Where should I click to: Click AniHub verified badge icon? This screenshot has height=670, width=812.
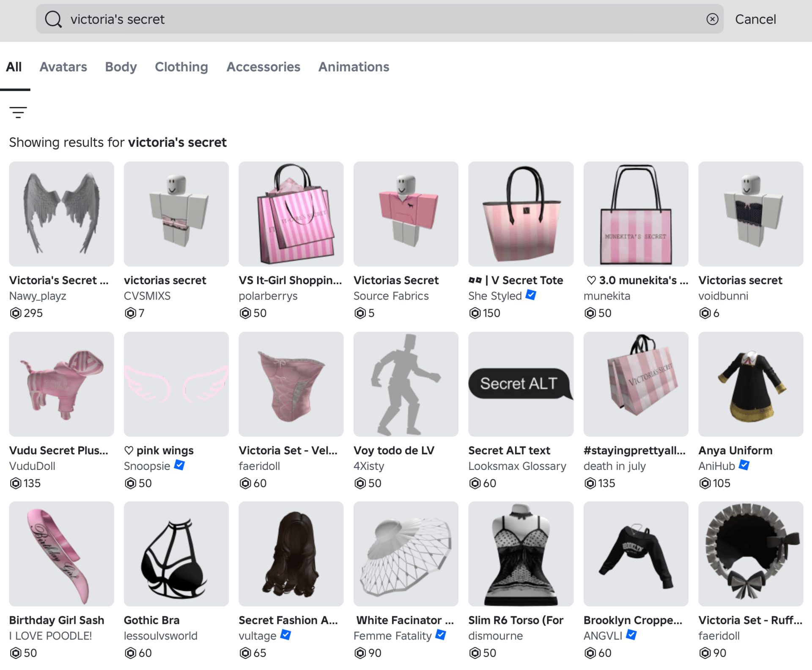(x=744, y=465)
